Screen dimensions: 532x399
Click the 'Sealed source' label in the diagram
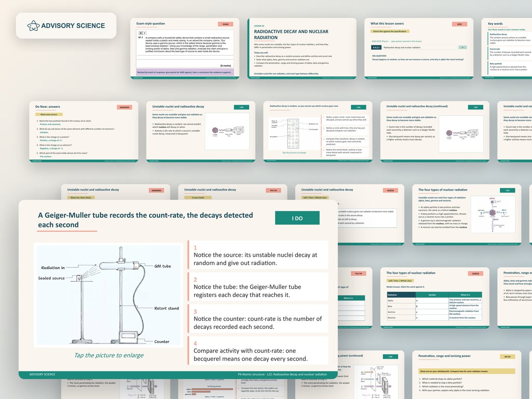[51, 278]
